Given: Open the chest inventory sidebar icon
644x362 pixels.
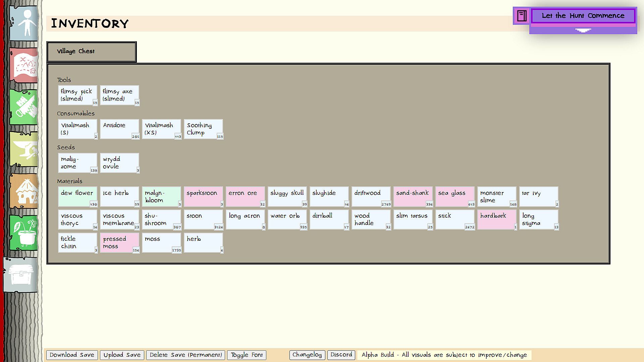Looking at the screenshot, I should [21, 275].
